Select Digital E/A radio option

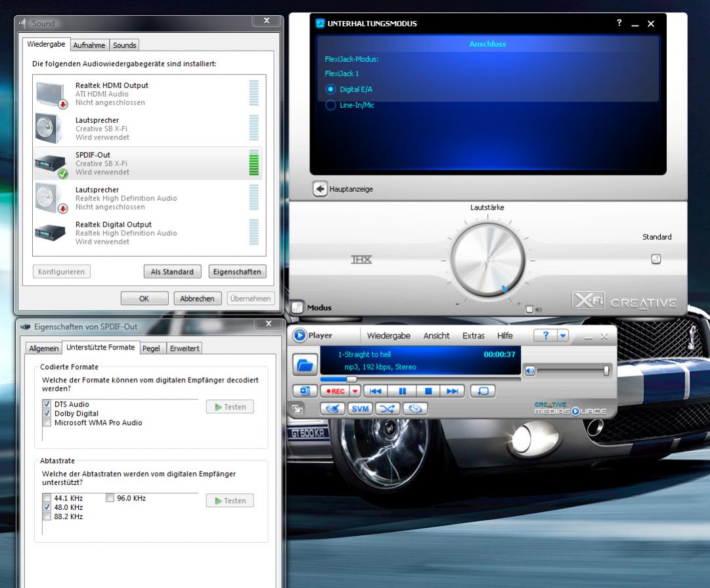click(330, 89)
